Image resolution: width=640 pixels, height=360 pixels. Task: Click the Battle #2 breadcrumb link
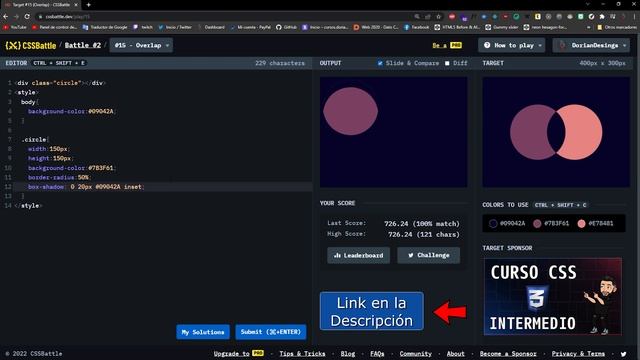[x=83, y=45]
